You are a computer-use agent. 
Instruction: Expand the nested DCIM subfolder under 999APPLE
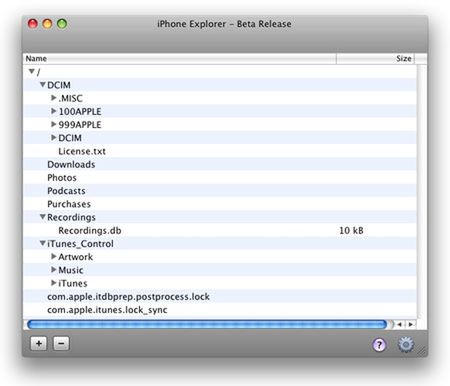tap(54, 137)
